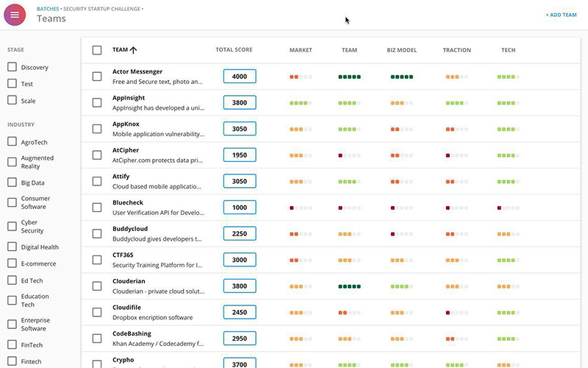Tick the select-all checkbox in header
The image size is (588, 368).
[97, 50]
